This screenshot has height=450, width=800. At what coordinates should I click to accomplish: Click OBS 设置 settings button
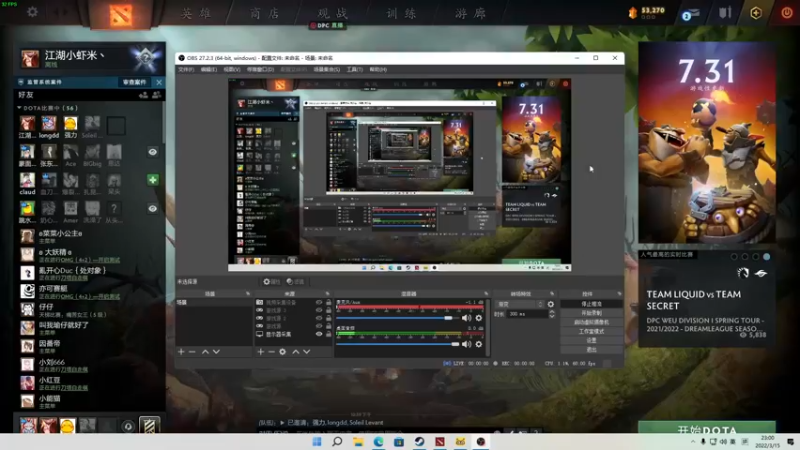[x=591, y=340]
